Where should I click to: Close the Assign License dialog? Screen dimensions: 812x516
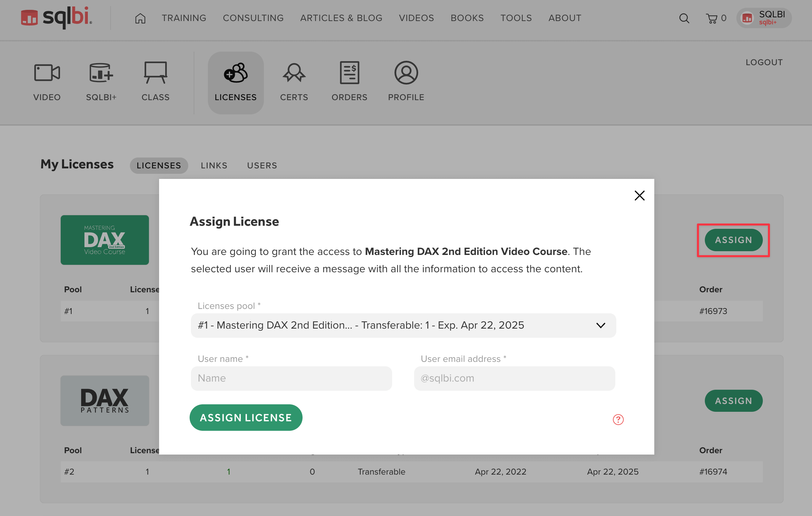click(x=639, y=196)
